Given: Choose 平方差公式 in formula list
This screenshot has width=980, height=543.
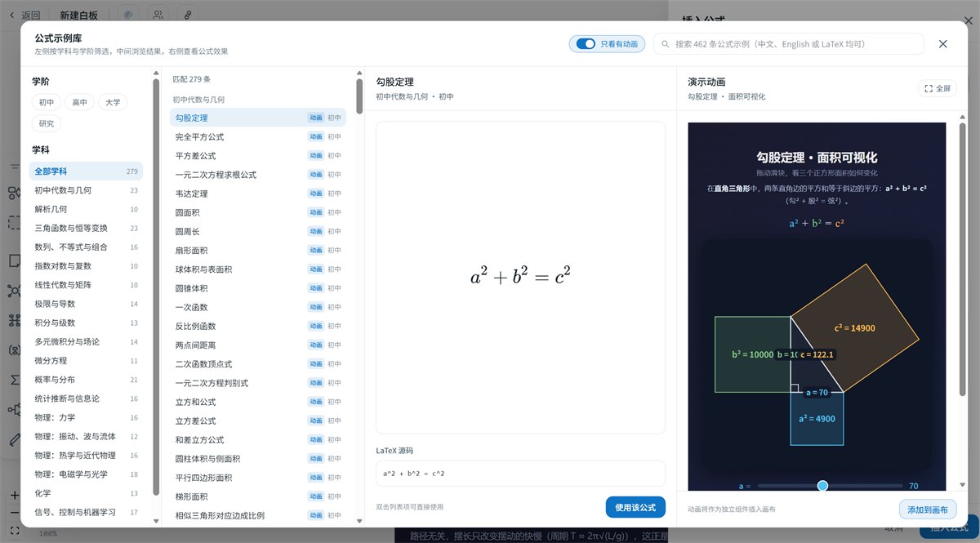Looking at the screenshot, I should tap(258, 155).
